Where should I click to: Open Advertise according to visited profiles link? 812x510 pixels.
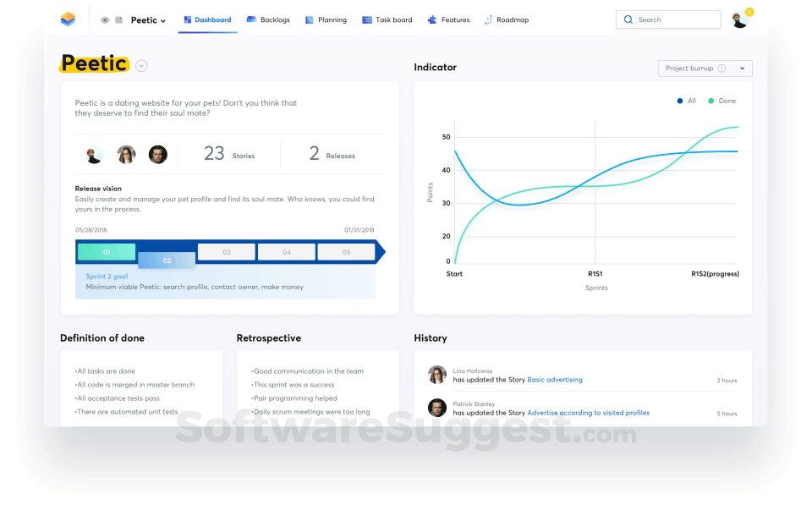[x=589, y=414]
